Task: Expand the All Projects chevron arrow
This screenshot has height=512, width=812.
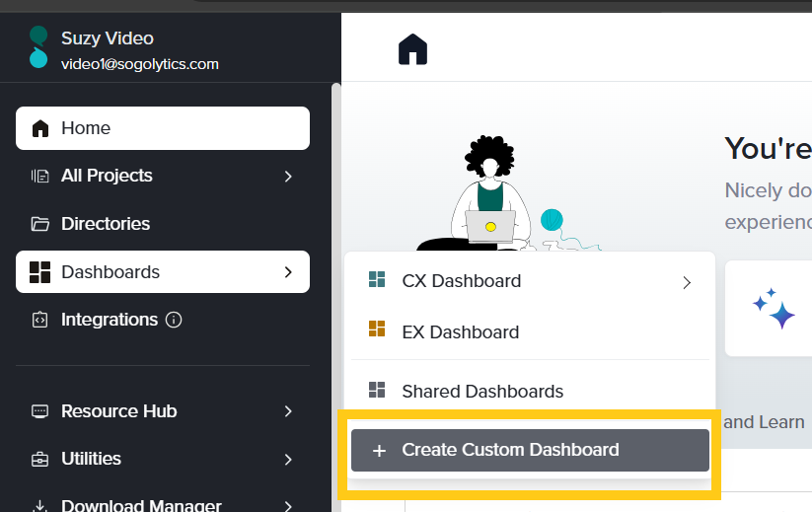Action: point(288,177)
